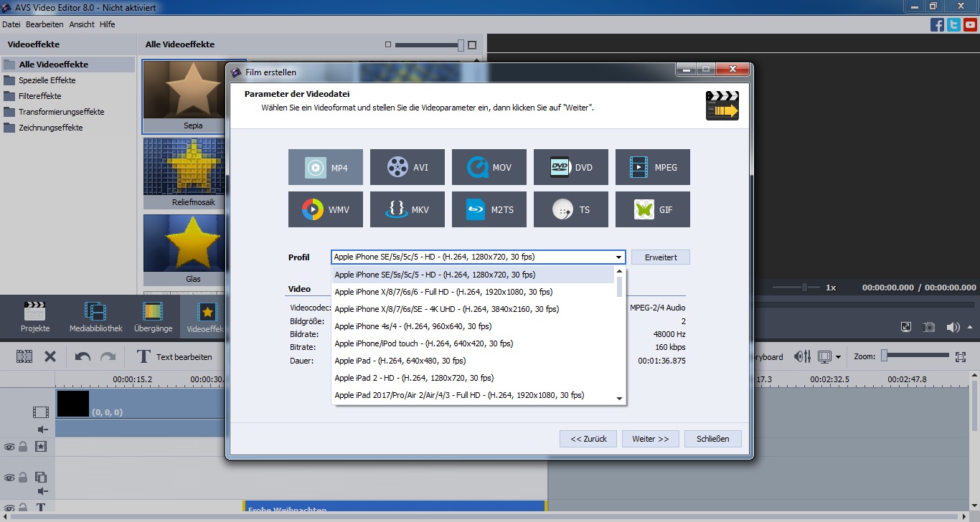
Task: Select Spezielle Effekte category
Action: click(47, 80)
